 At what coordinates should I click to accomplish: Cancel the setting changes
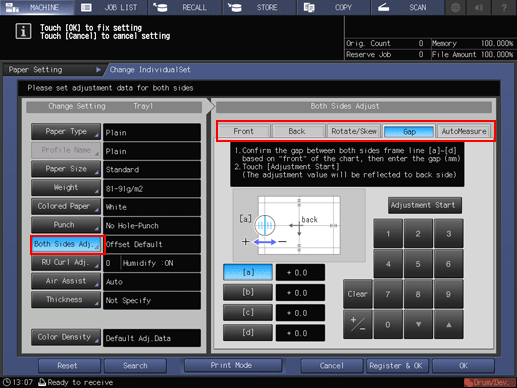332,366
